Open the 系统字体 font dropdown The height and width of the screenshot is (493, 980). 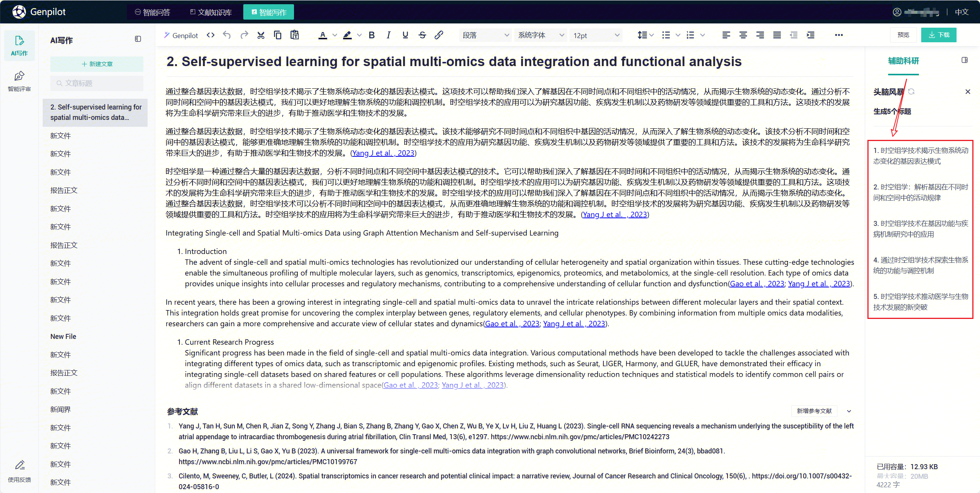point(541,35)
